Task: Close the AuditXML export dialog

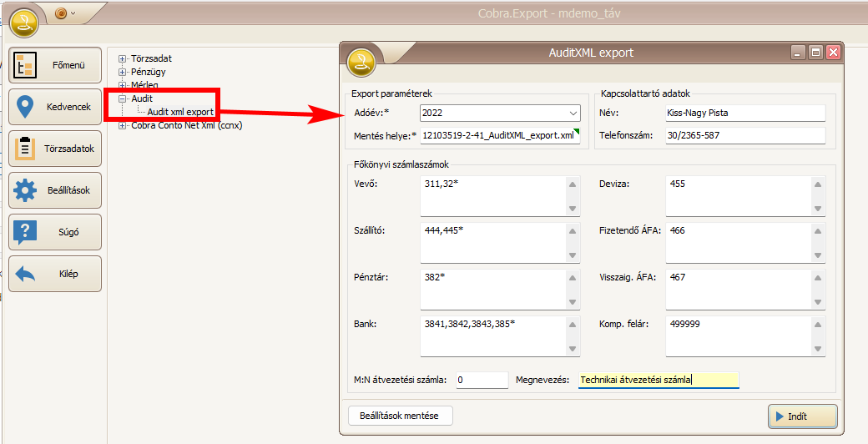Action: point(833,53)
